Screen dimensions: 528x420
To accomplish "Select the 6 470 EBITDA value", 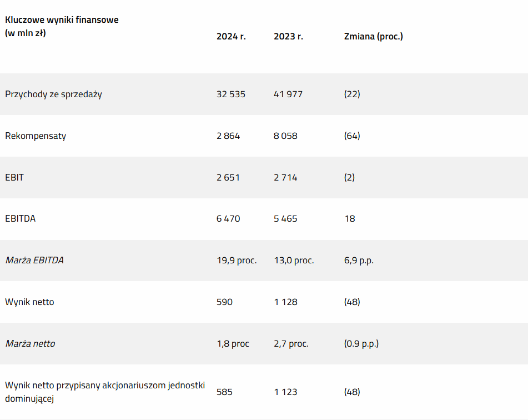I will coord(228,218).
